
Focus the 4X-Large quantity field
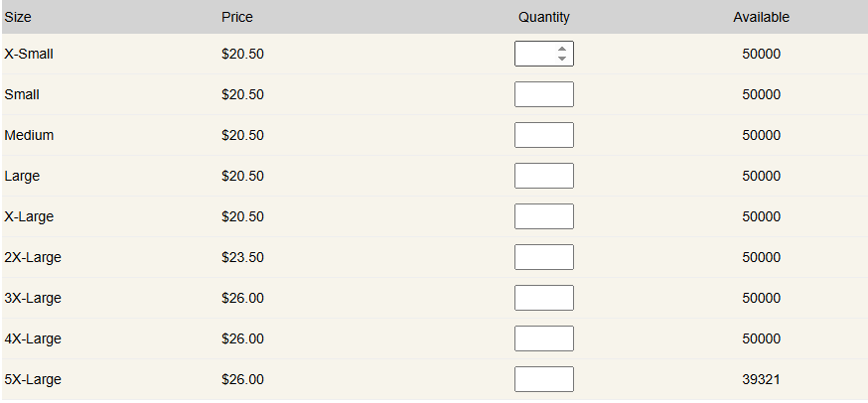(544, 338)
